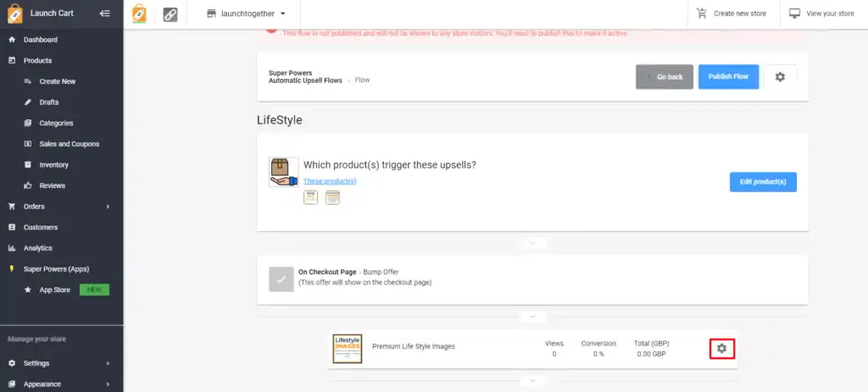Click Create new store
The width and height of the screenshot is (868, 392).
(732, 14)
